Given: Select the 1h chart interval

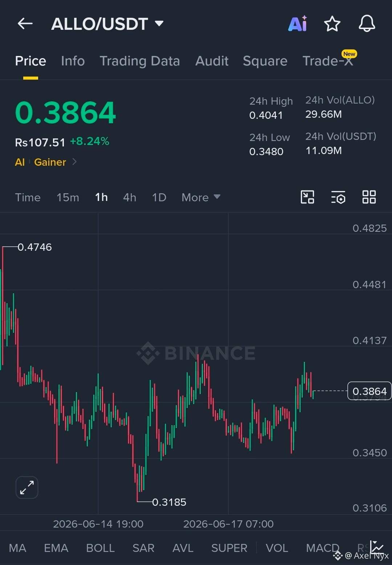Looking at the screenshot, I should 101,197.
